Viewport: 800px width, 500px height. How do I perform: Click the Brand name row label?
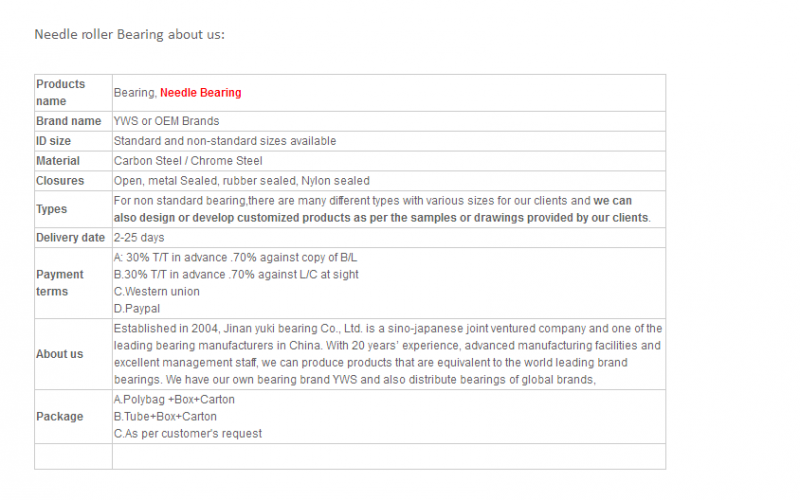tap(68, 121)
